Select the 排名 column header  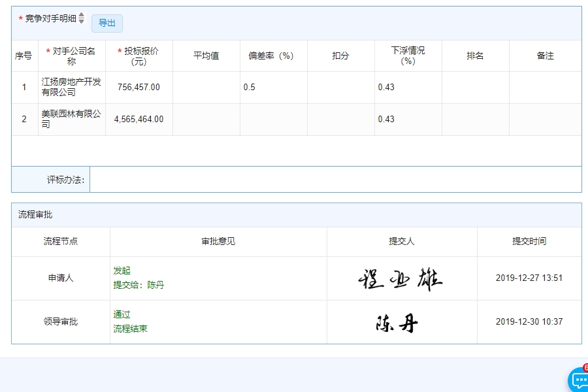point(475,56)
